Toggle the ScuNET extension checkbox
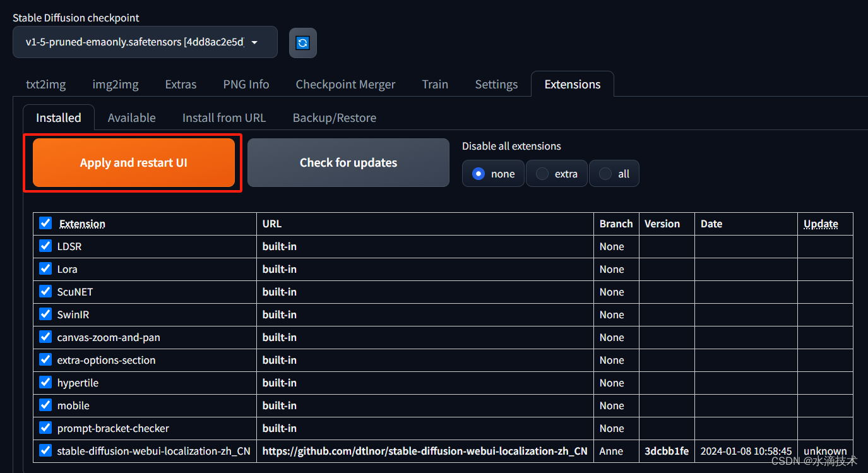The width and height of the screenshot is (868, 473). 45,291
